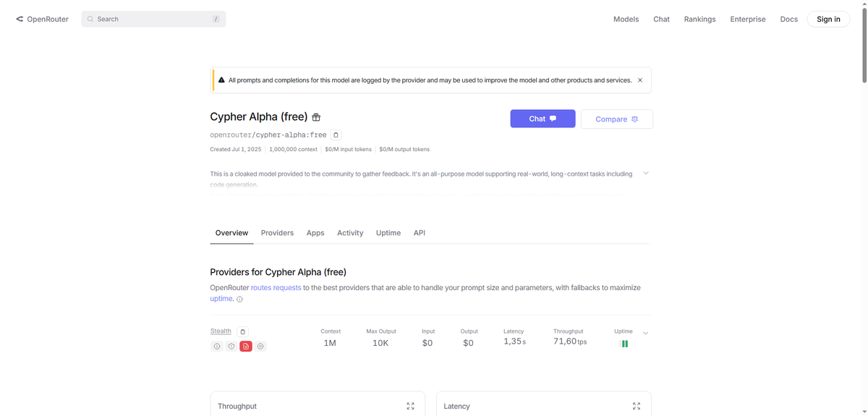Click the Latency value '1,35s'

coord(514,341)
